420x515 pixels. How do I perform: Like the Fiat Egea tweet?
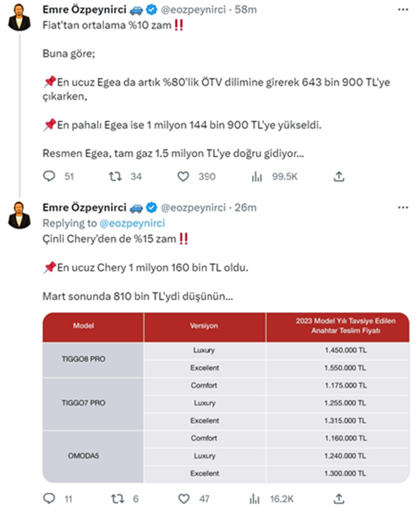click(183, 177)
